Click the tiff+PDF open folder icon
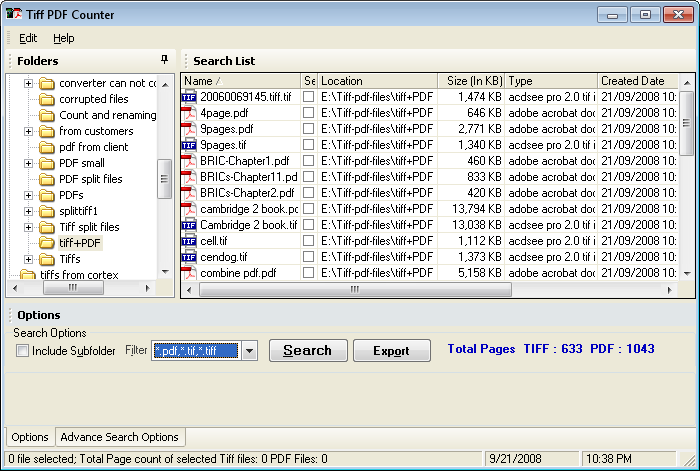 tap(46, 243)
